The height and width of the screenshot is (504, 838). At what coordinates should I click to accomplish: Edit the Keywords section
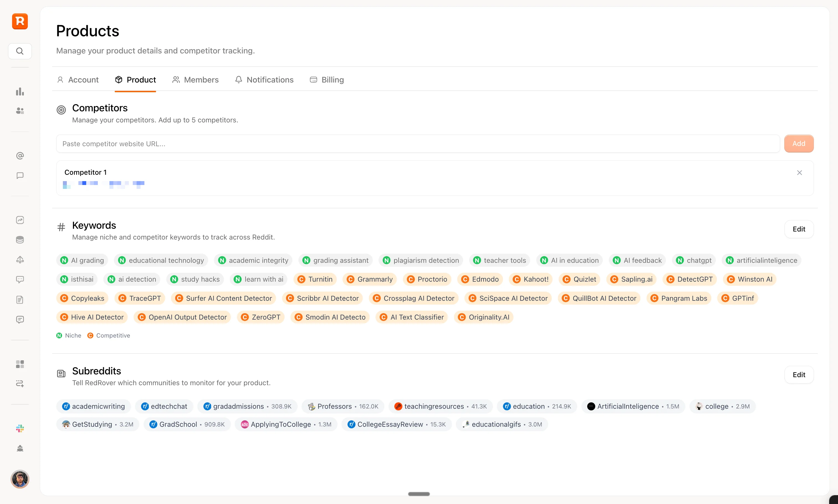pyautogui.click(x=799, y=229)
